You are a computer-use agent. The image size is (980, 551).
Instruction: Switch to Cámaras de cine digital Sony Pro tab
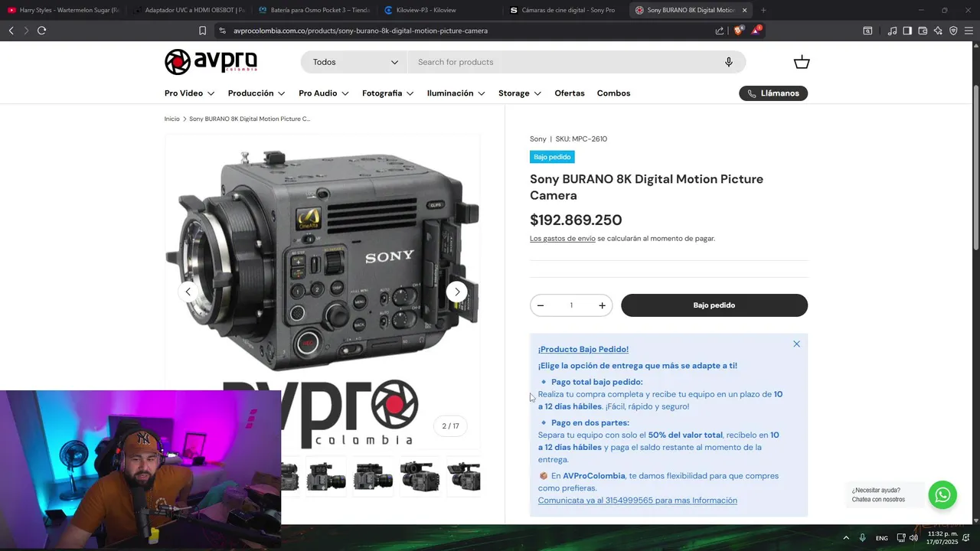(x=567, y=10)
